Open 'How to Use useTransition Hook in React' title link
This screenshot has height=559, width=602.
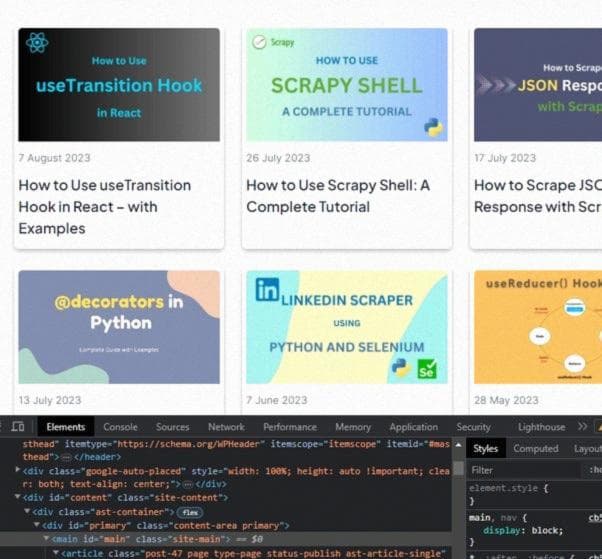click(x=105, y=207)
